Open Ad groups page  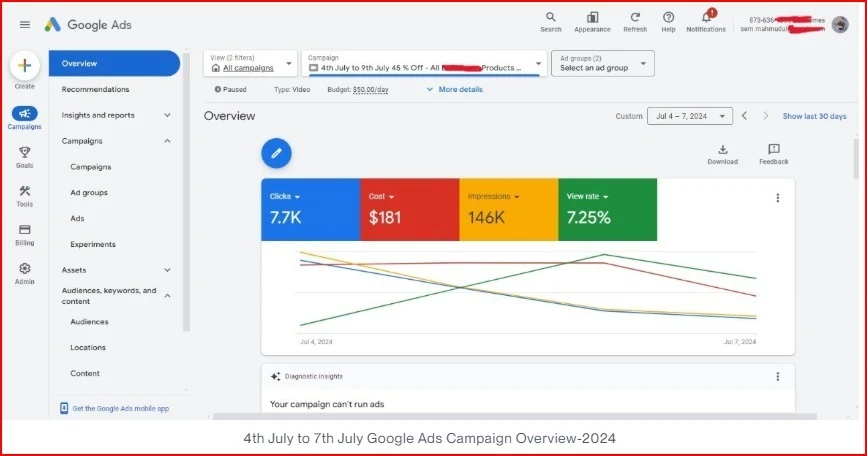[89, 192]
